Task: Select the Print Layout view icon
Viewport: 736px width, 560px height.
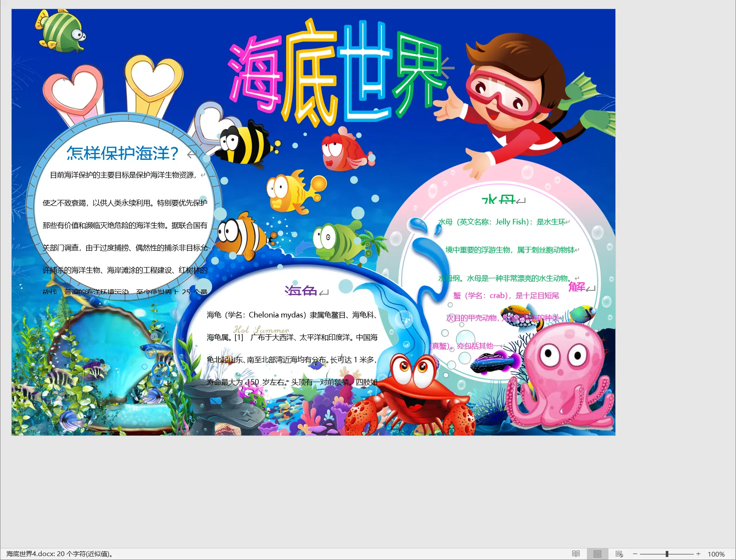Action: 597,554
